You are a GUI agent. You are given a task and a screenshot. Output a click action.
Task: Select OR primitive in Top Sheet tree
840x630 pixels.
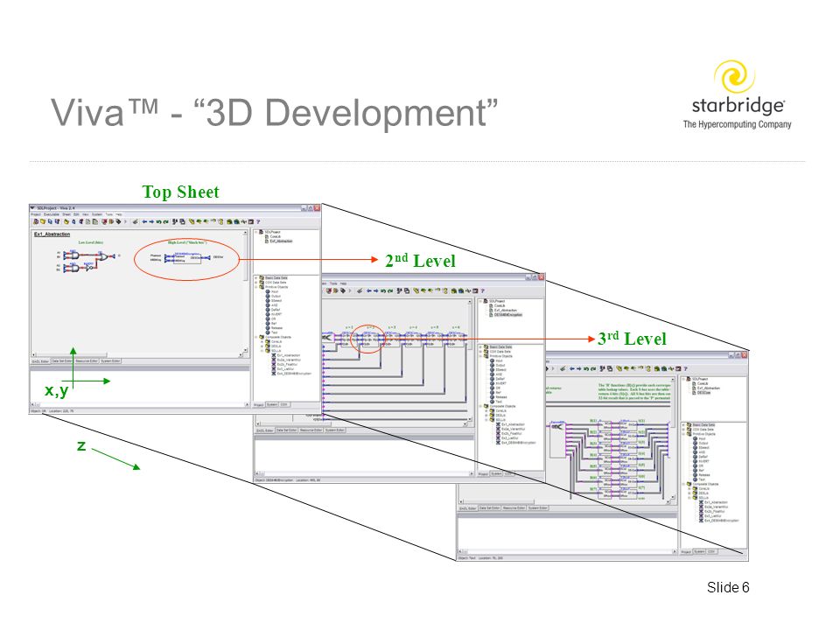(x=270, y=318)
